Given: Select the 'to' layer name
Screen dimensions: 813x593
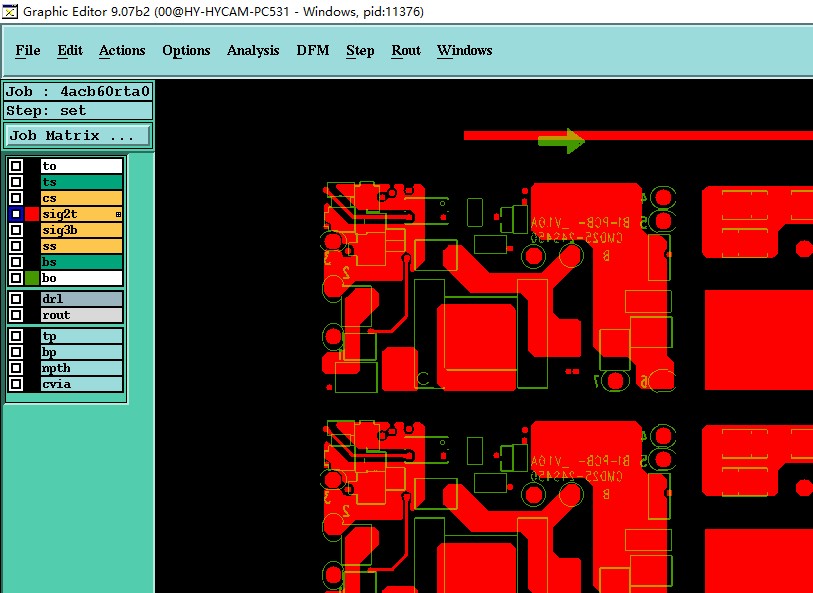Looking at the screenshot, I should (x=81, y=166).
